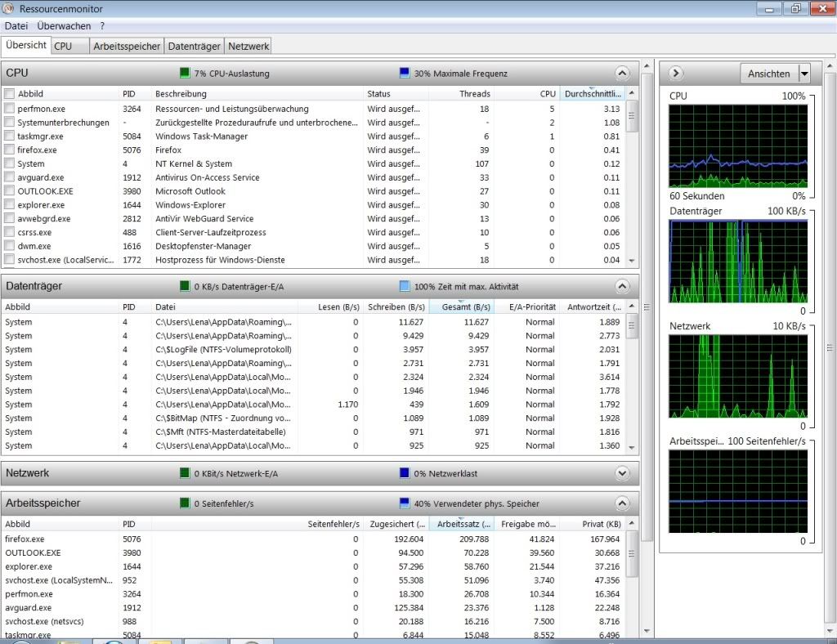Open the Überwachen menu

pos(62,26)
